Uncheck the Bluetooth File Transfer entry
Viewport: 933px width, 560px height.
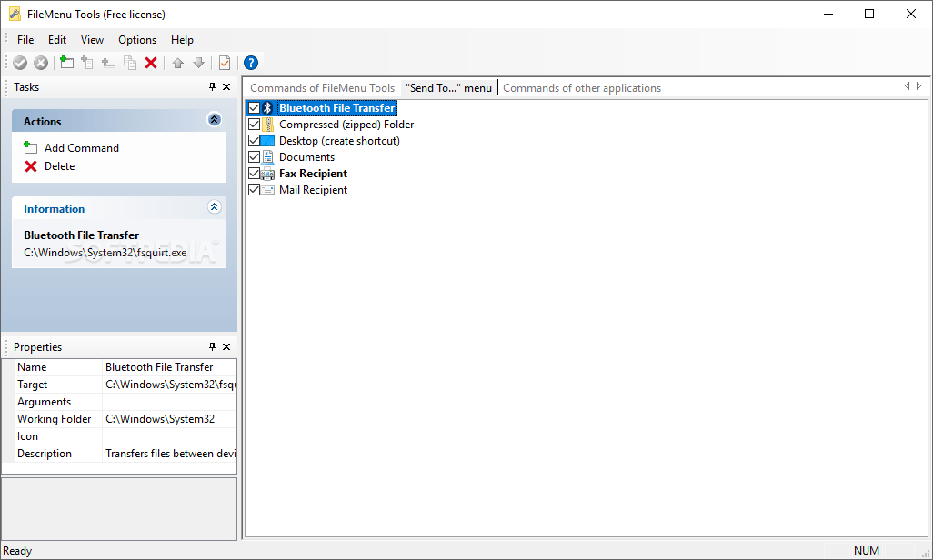(x=254, y=107)
